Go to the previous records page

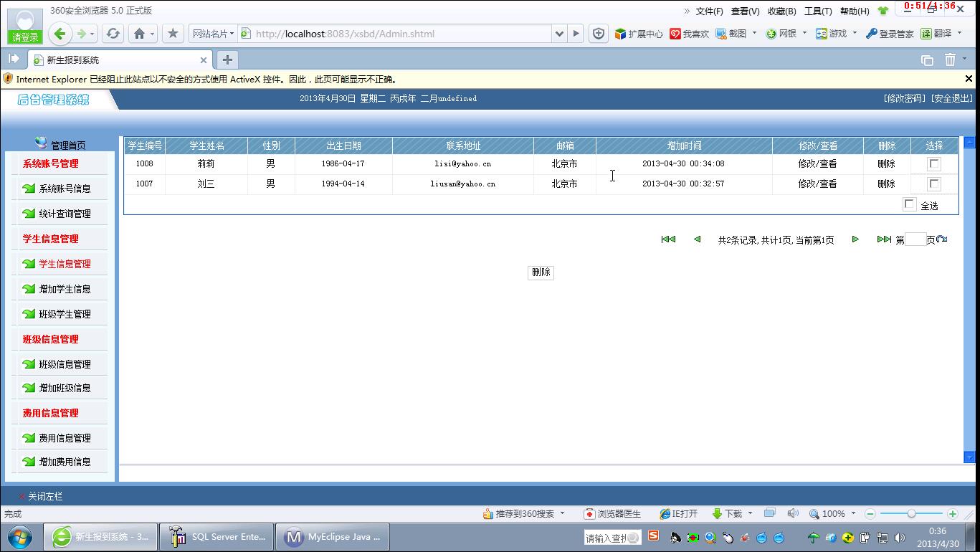[697, 239]
